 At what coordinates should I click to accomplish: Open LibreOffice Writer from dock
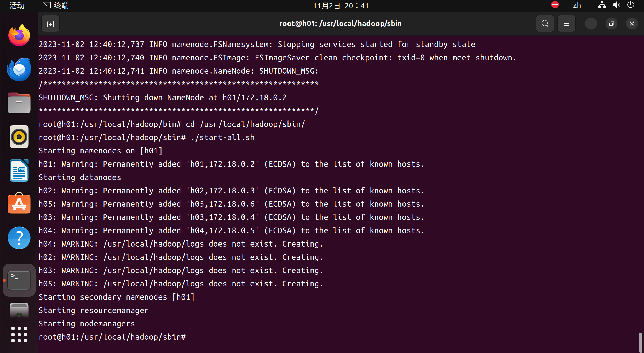[19, 170]
